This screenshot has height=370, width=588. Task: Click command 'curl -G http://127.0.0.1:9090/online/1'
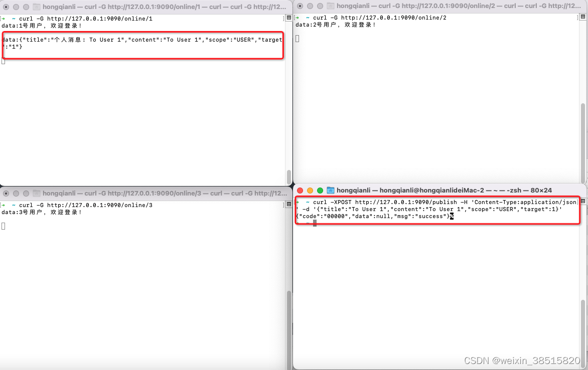click(86, 19)
